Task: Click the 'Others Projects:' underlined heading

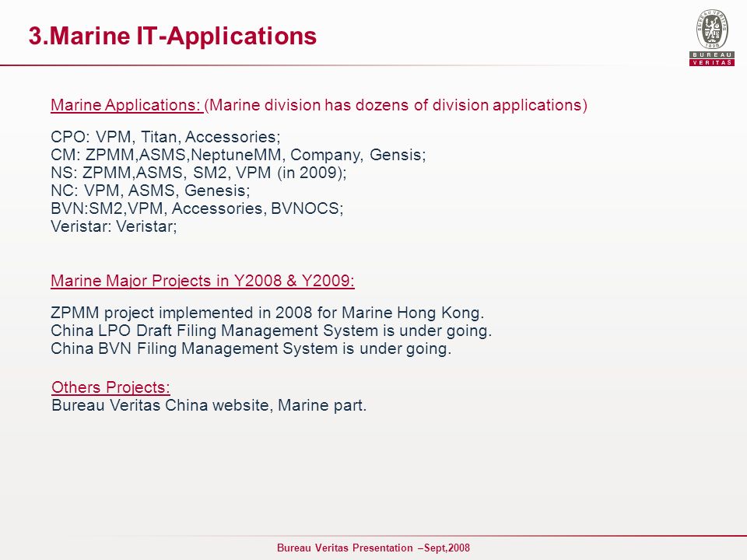Action: (x=110, y=387)
